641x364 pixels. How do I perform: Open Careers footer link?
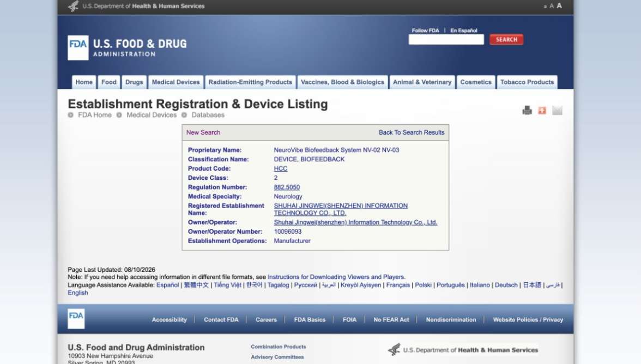click(x=266, y=320)
